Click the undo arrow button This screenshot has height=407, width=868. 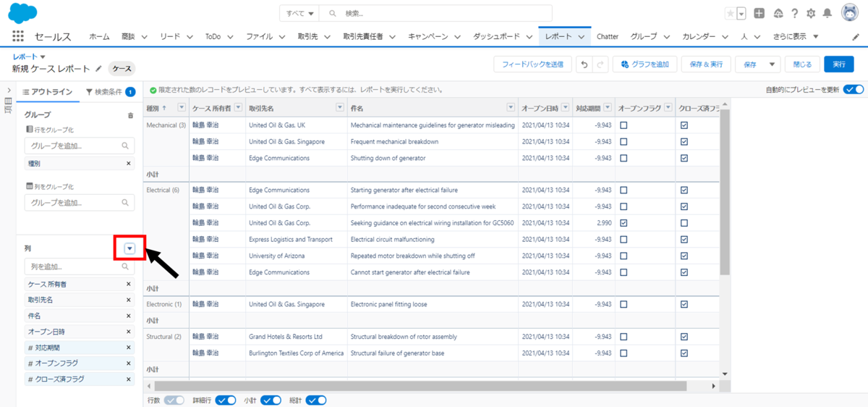(x=584, y=64)
